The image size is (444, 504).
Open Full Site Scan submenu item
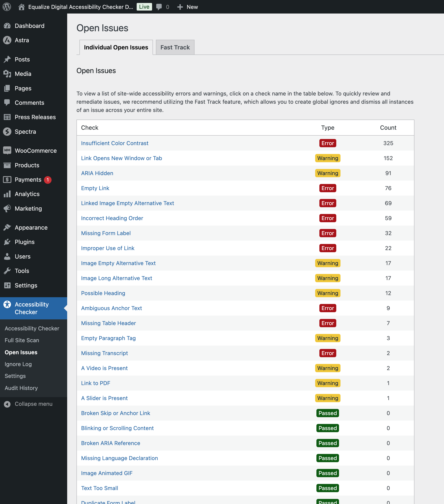point(22,340)
